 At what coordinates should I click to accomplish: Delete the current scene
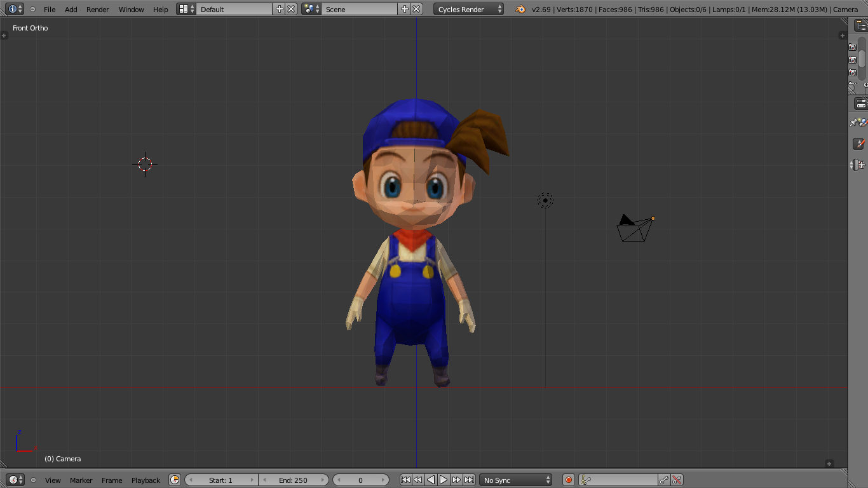416,9
